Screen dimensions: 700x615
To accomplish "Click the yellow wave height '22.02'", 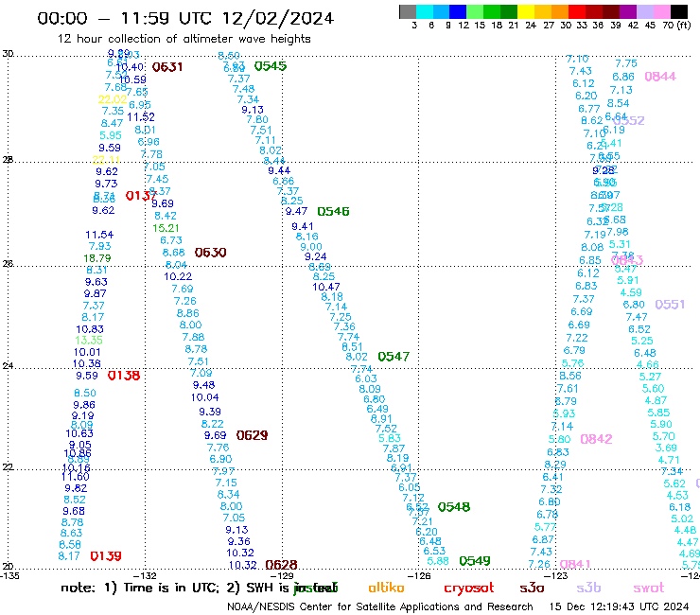I will [x=113, y=99].
